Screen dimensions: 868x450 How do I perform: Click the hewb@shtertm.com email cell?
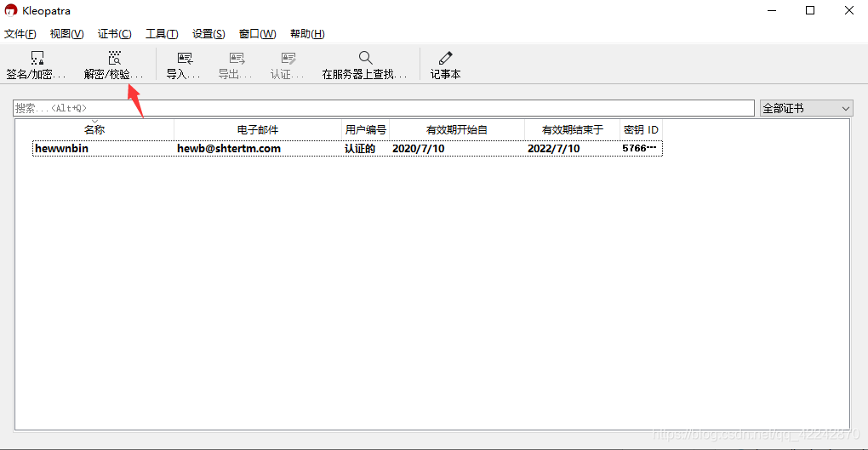pyautogui.click(x=229, y=148)
